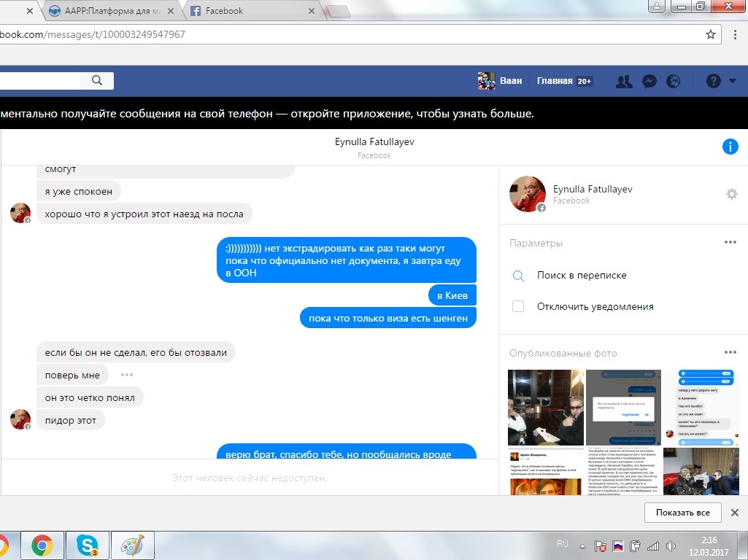The image size is (748, 560).
Task: Click the Eynulla Fatullayev conversation header title
Action: (x=374, y=141)
